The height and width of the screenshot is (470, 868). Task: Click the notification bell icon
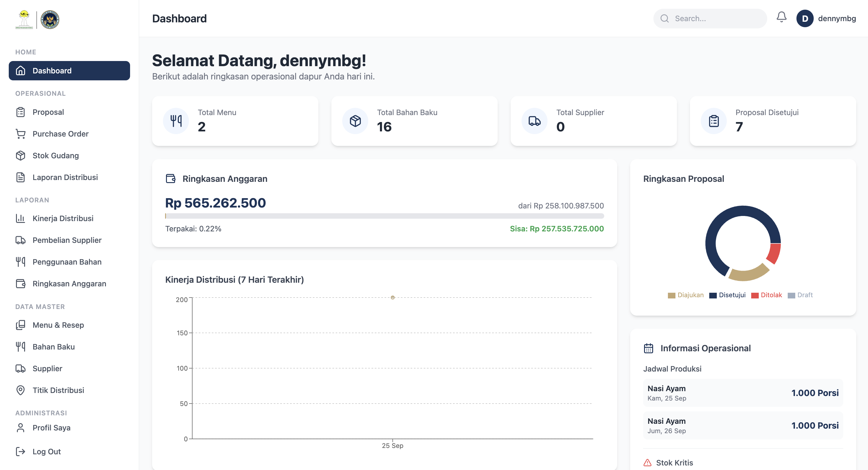[x=781, y=18]
